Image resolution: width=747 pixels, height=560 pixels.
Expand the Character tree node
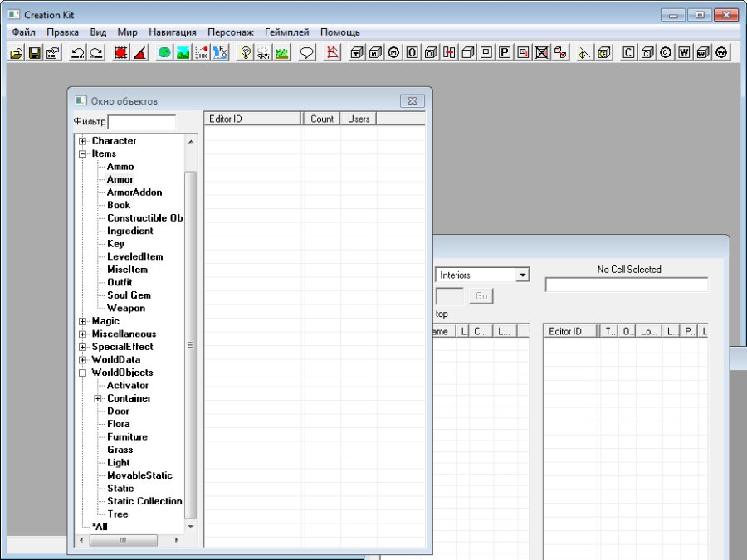[83, 141]
